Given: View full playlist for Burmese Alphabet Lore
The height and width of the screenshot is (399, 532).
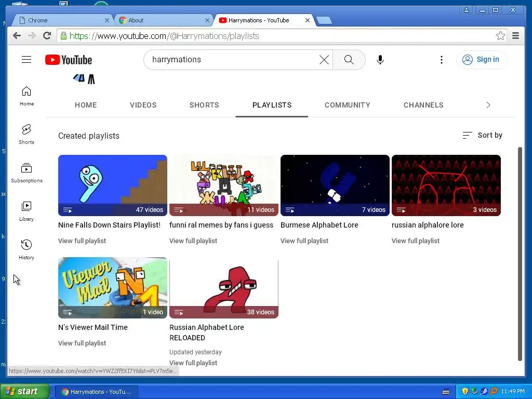Looking at the screenshot, I should point(304,241).
